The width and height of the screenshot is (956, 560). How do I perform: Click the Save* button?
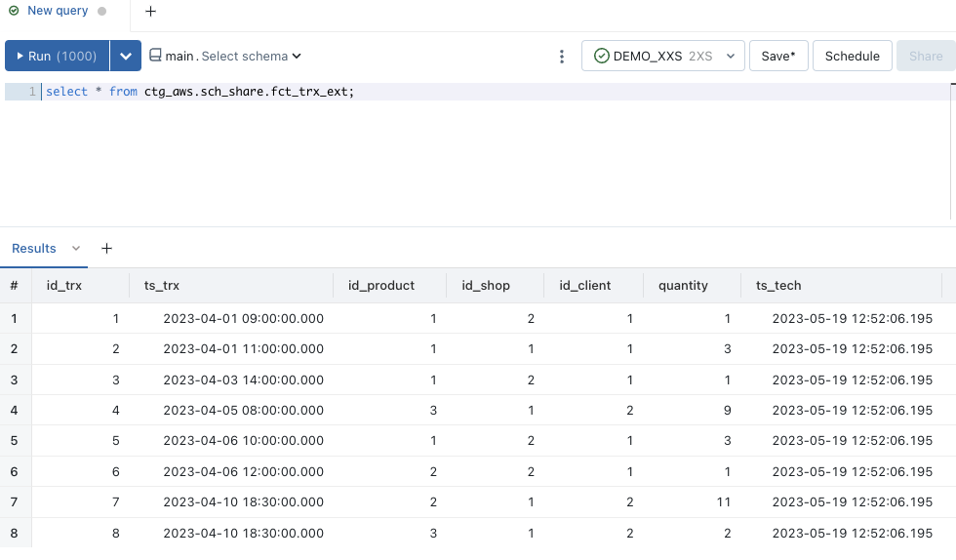tap(778, 57)
